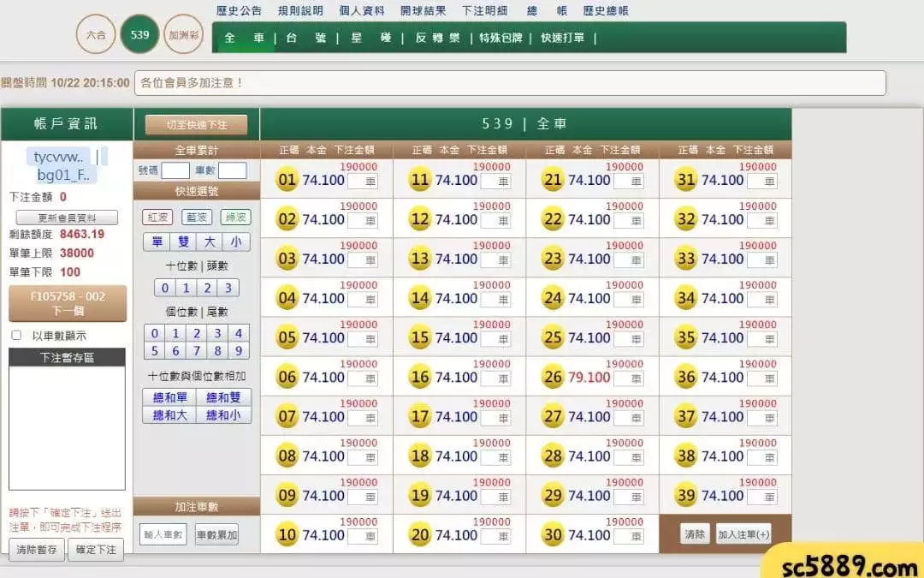Click yellow number ball 19
The width and height of the screenshot is (924, 578).
pos(420,496)
